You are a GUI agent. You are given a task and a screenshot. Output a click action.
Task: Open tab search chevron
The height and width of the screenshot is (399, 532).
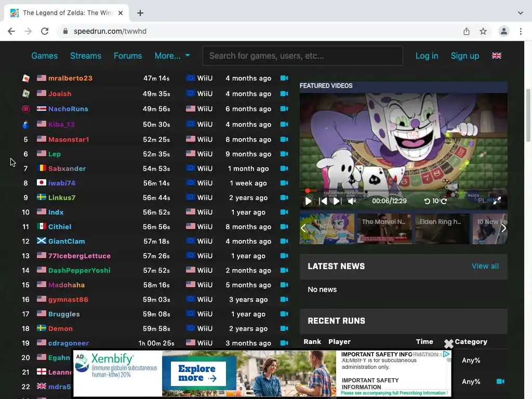tap(521, 13)
